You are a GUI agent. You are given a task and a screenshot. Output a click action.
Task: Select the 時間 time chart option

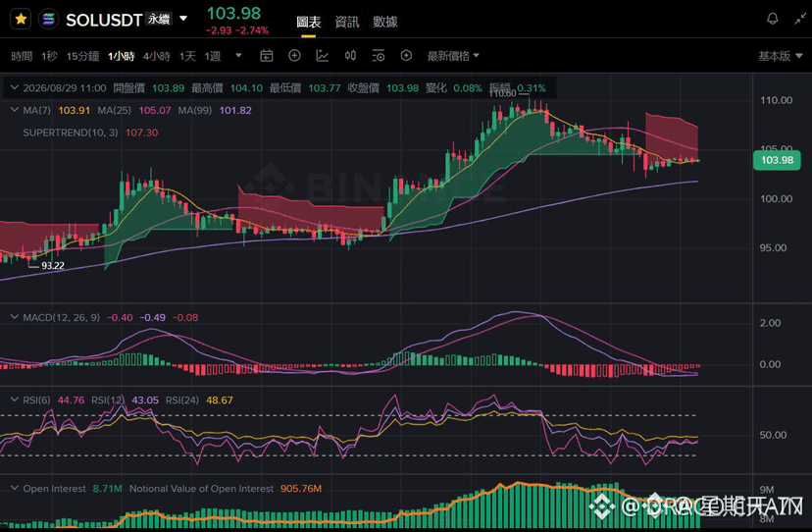[22, 56]
